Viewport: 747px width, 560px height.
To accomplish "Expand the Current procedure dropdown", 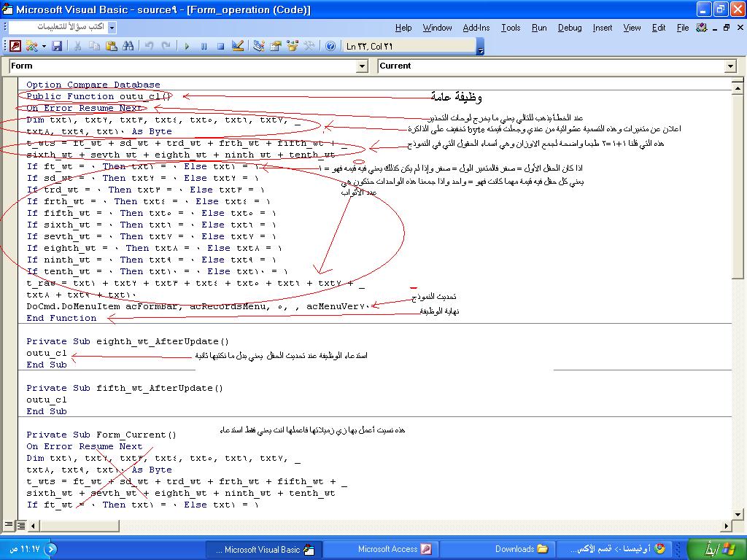I will click(x=730, y=66).
